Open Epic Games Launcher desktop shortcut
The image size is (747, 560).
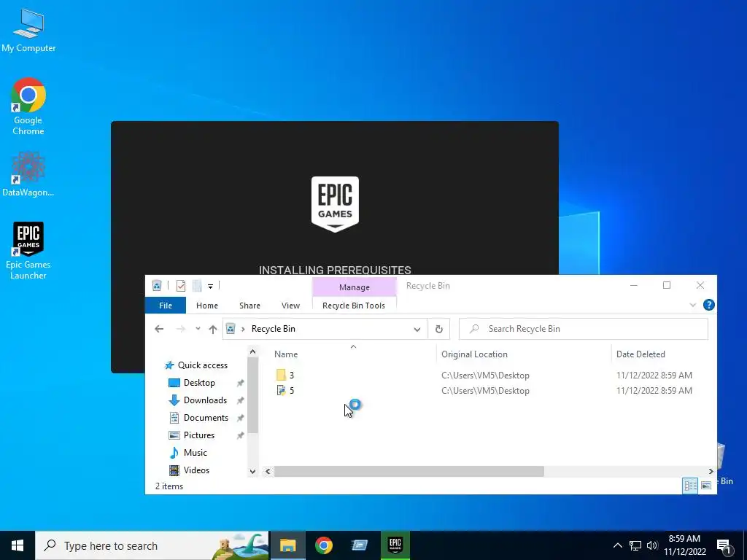pyautogui.click(x=28, y=250)
